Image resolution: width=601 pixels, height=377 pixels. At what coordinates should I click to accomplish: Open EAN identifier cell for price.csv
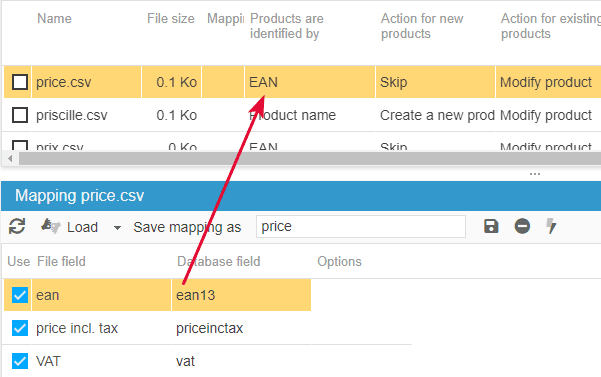(x=310, y=82)
